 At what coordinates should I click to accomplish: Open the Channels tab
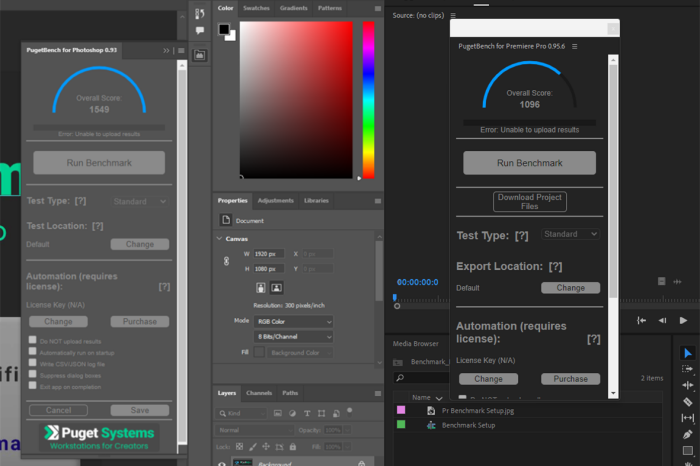259,393
